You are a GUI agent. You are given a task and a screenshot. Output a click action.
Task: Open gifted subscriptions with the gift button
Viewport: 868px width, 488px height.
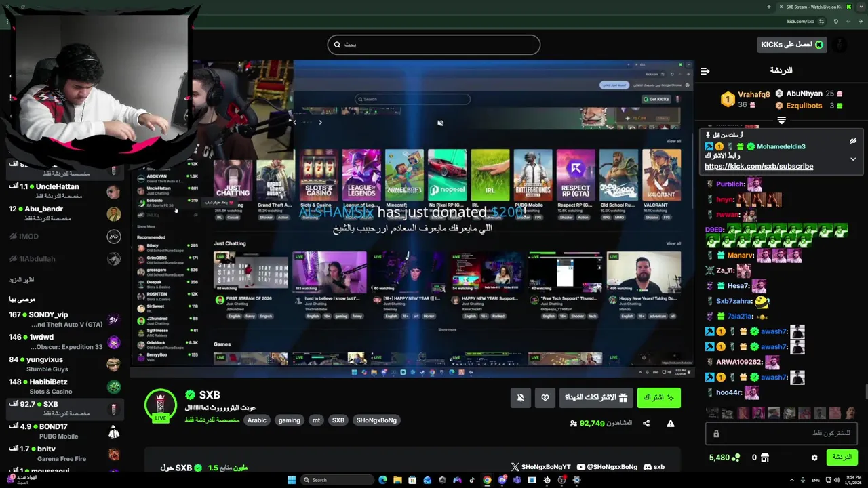click(597, 398)
